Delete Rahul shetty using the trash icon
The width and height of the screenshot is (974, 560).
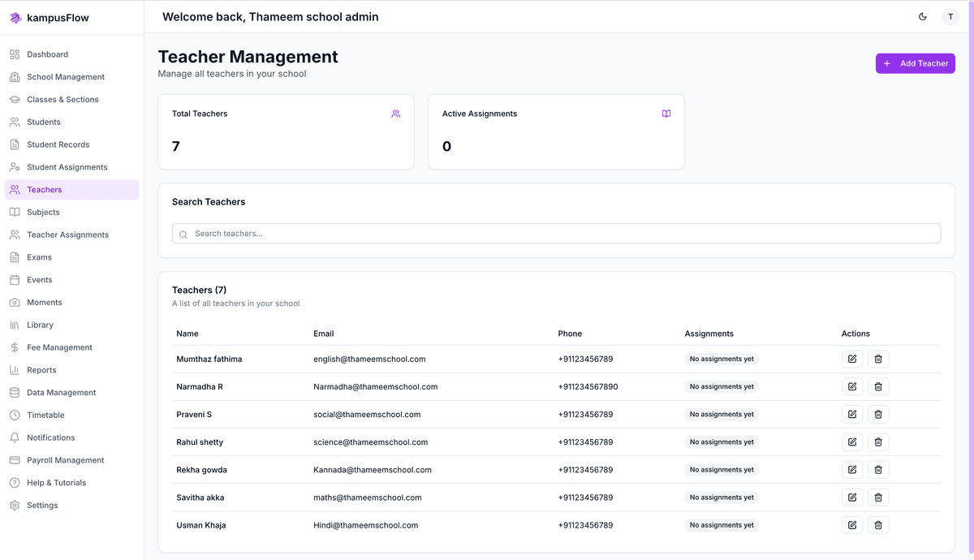coord(878,442)
